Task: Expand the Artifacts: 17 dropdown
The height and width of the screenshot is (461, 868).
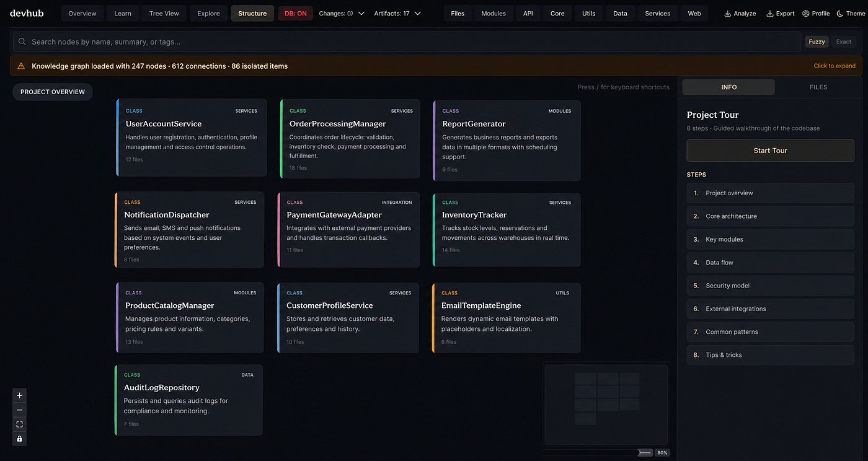Action: [397, 13]
